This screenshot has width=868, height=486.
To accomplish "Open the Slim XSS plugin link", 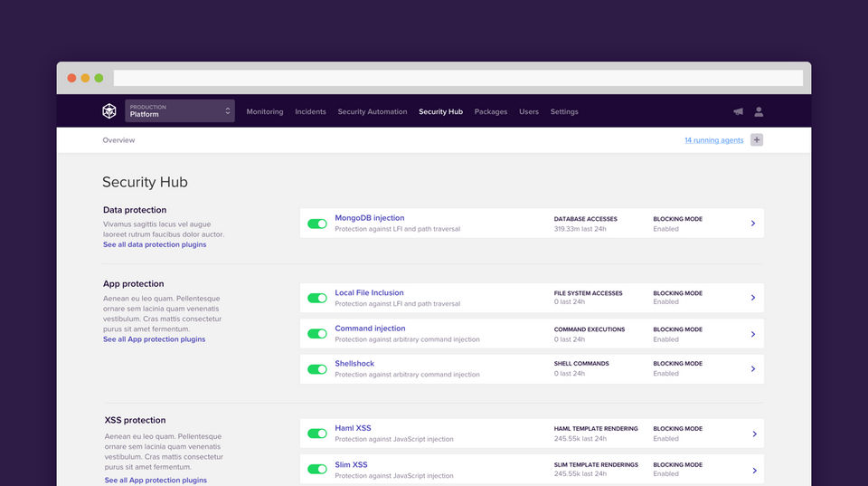I will point(351,464).
